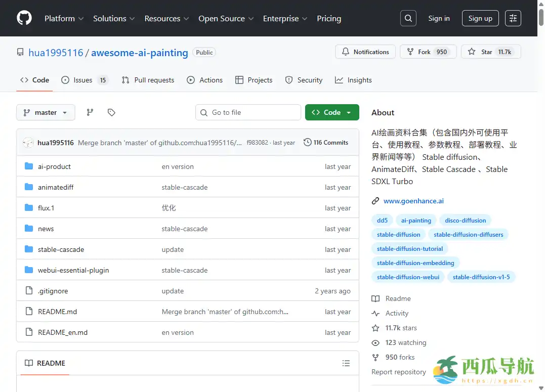Open the branches icon next to master

point(90,112)
